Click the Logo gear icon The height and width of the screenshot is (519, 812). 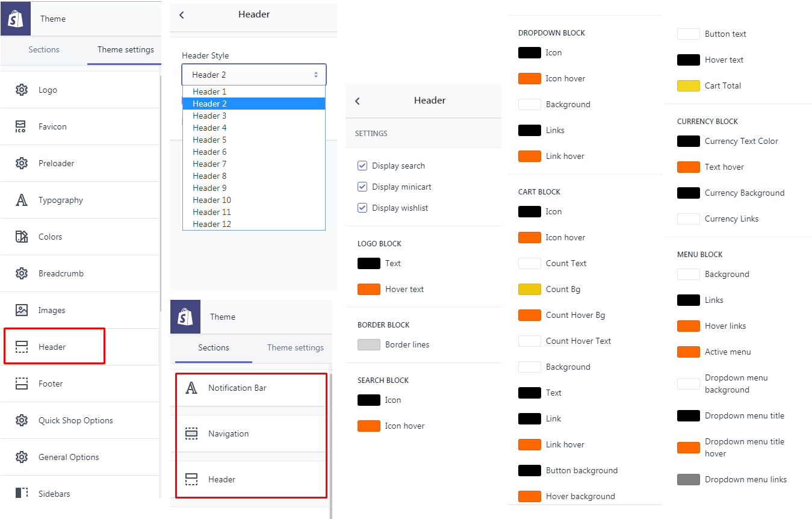22,90
